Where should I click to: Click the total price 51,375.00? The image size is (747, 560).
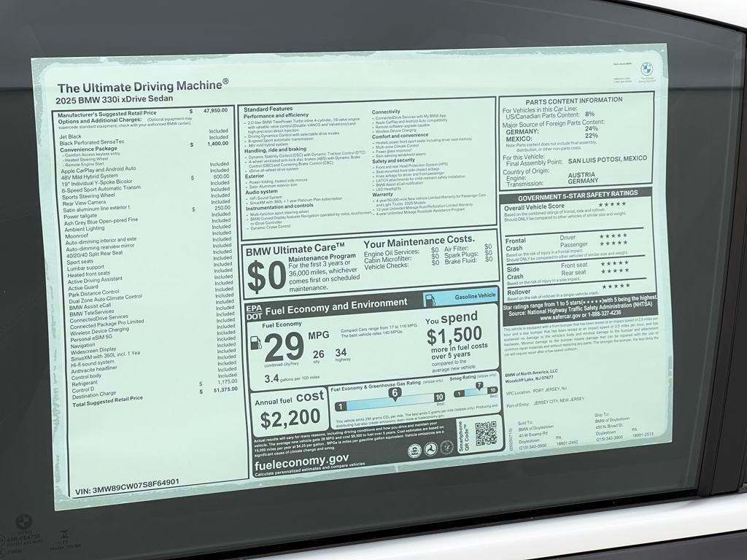[x=225, y=389]
